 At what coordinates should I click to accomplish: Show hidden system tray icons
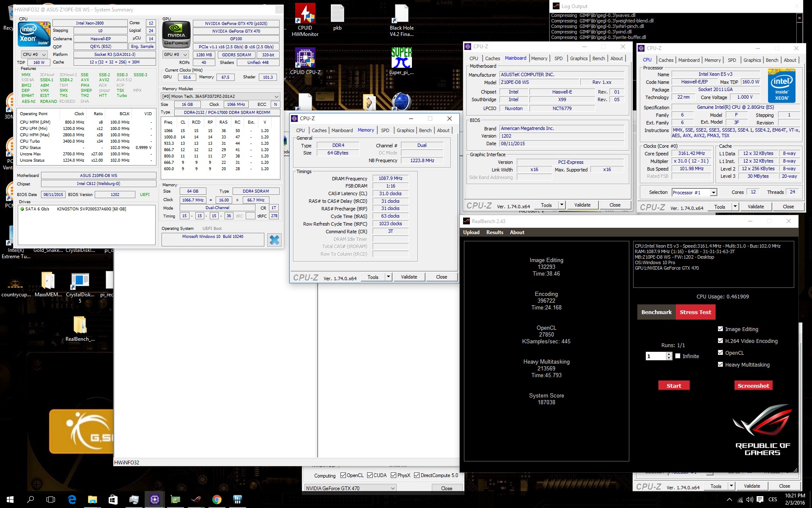(729, 500)
